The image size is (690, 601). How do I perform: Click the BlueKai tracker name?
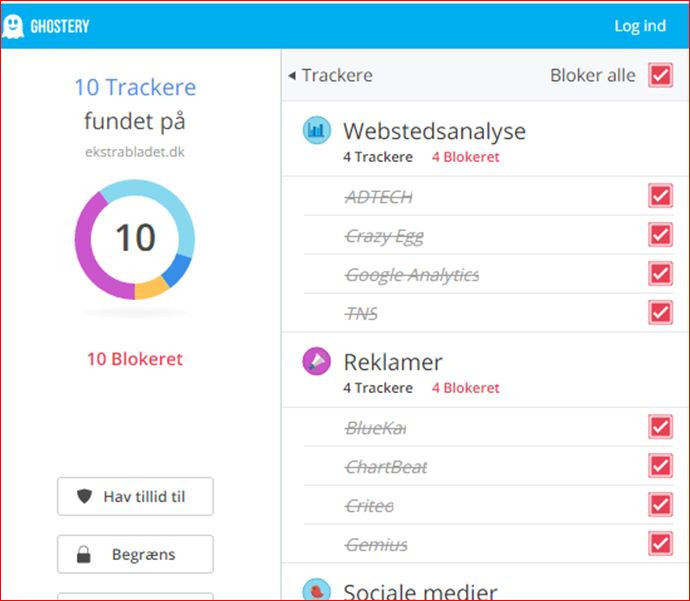tap(375, 428)
